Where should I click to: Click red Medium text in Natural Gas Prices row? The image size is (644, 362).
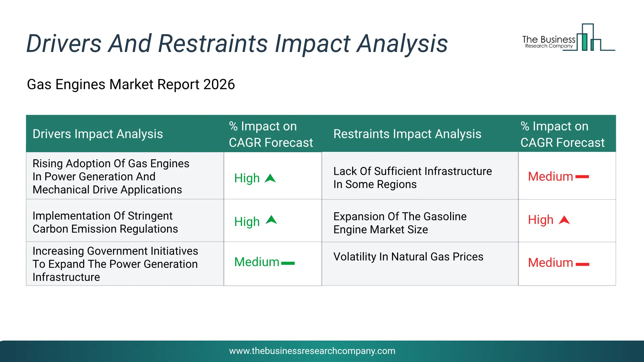coord(550,263)
